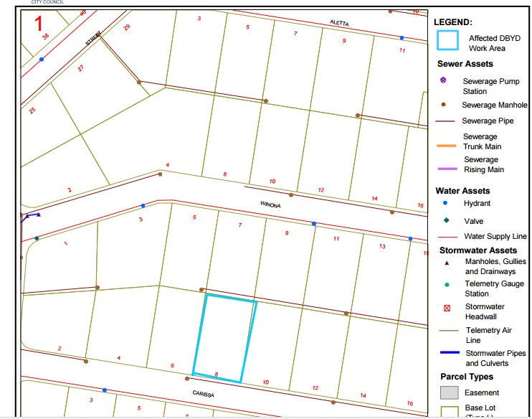Click the Easement label in legend
Screen dimensions: 532x419
pos(482,393)
